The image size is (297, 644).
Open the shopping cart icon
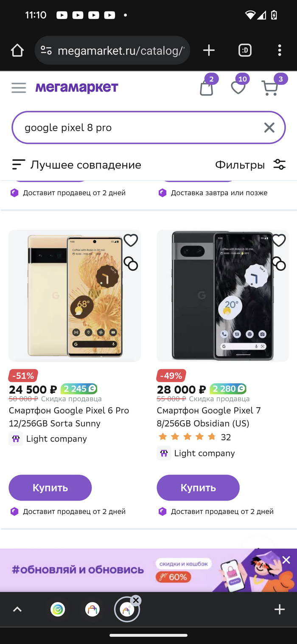point(270,88)
